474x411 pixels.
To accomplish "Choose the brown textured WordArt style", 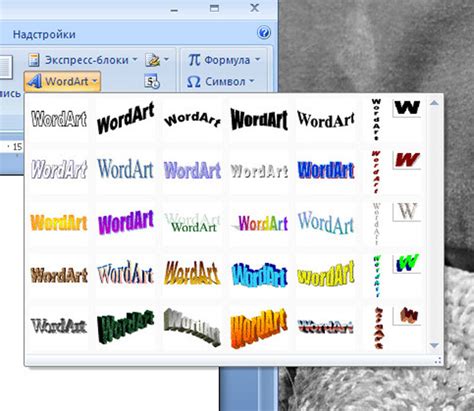I will [x=59, y=275].
